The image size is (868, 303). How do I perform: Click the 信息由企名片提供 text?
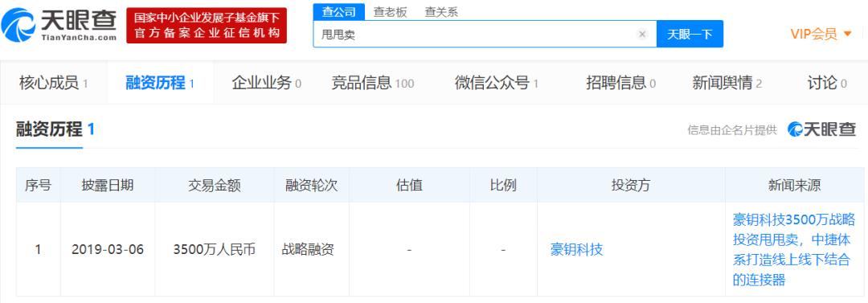(x=732, y=130)
